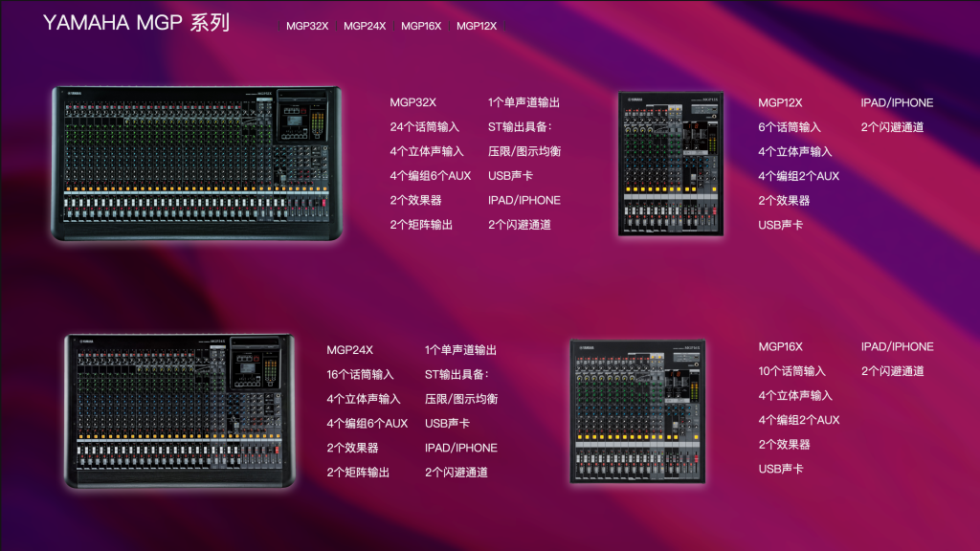Image resolution: width=980 pixels, height=551 pixels.
Task: Click the USB声卡 text under MGP32X
Action: [x=509, y=176]
